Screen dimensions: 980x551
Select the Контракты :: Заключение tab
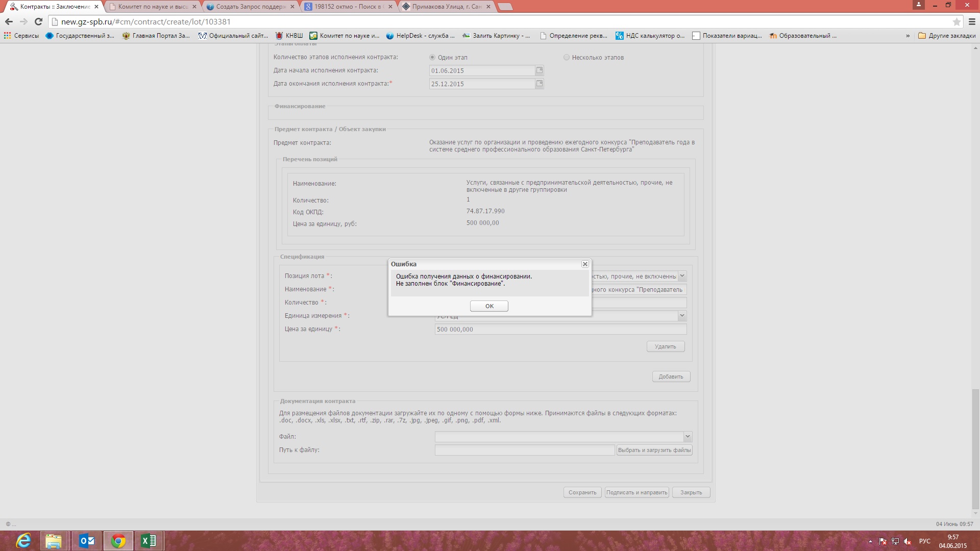55,7
